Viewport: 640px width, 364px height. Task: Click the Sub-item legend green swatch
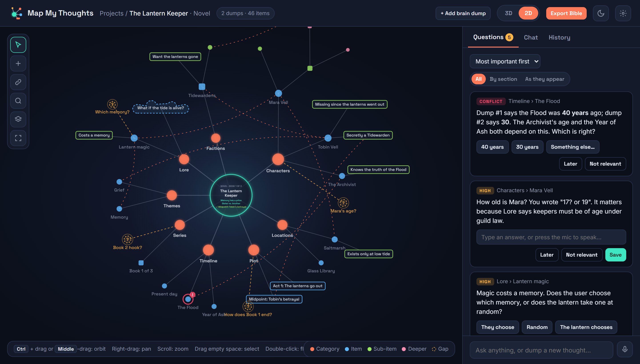tap(369, 349)
